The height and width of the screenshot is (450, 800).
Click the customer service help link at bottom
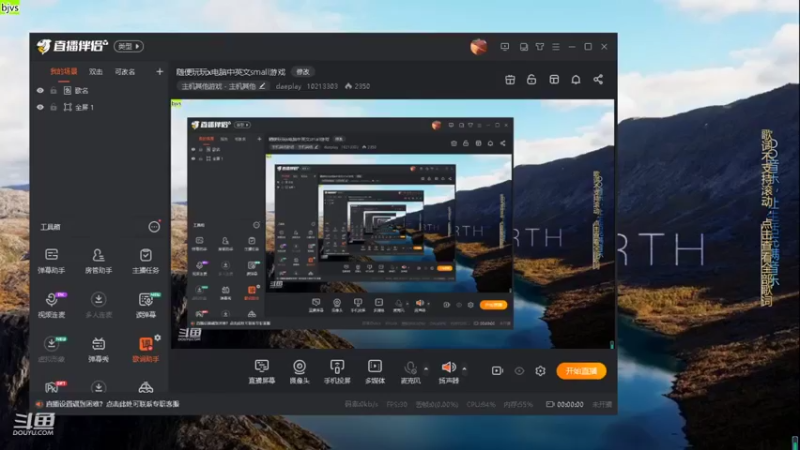112,404
